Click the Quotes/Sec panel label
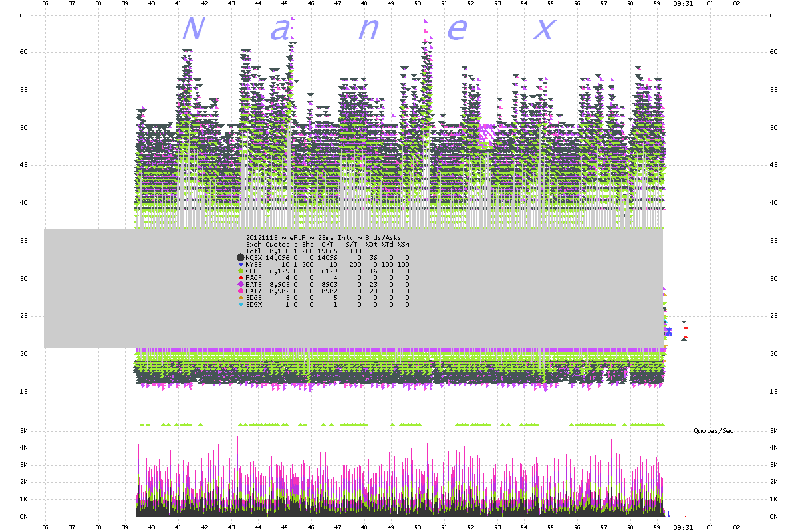Screen dimensions: 798x532 point(714,431)
